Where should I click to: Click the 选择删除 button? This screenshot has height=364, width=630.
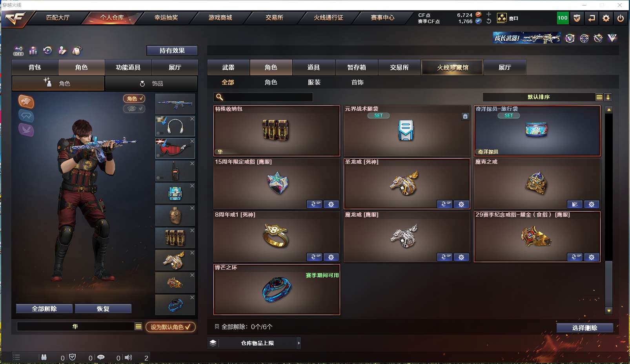(x=584, y=328)
